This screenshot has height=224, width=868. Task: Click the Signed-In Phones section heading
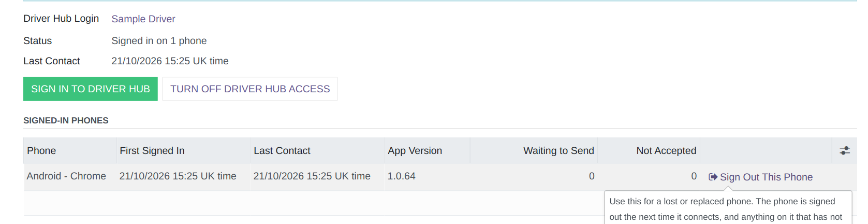66,120
